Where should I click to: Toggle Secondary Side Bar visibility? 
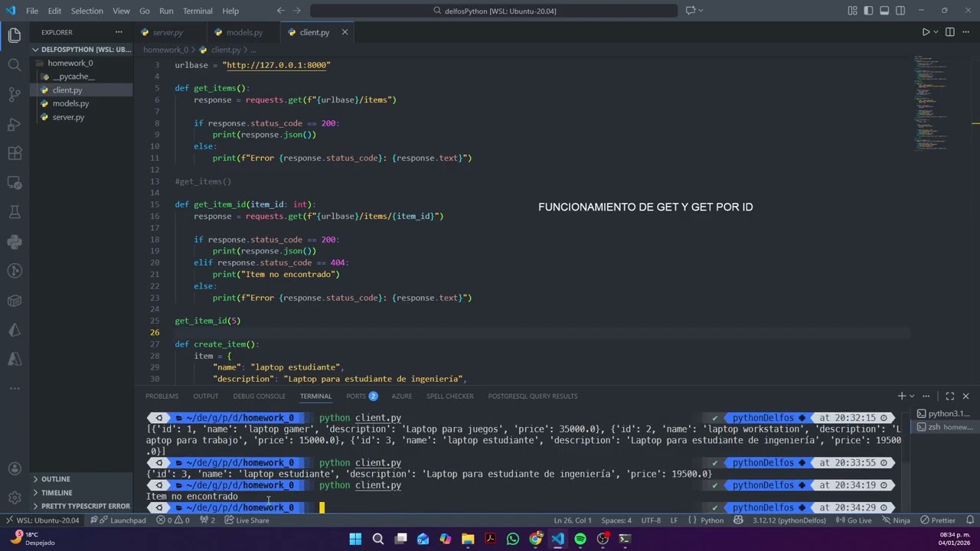pos(900,11)
